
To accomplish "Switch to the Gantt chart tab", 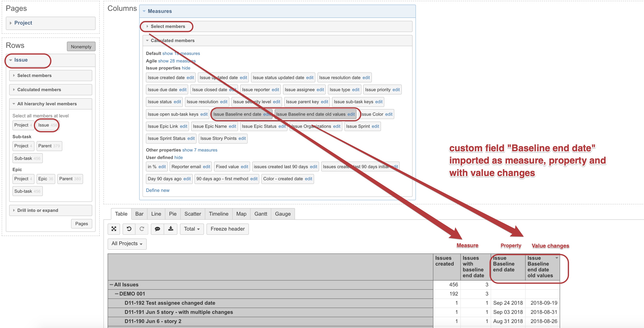I will pyautogui.click(x=261, y=214).
